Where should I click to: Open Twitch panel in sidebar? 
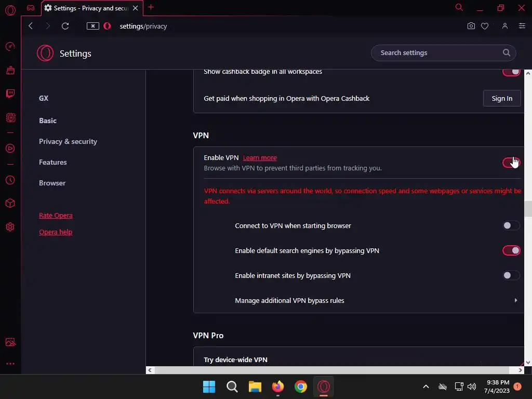pos(10,94)
